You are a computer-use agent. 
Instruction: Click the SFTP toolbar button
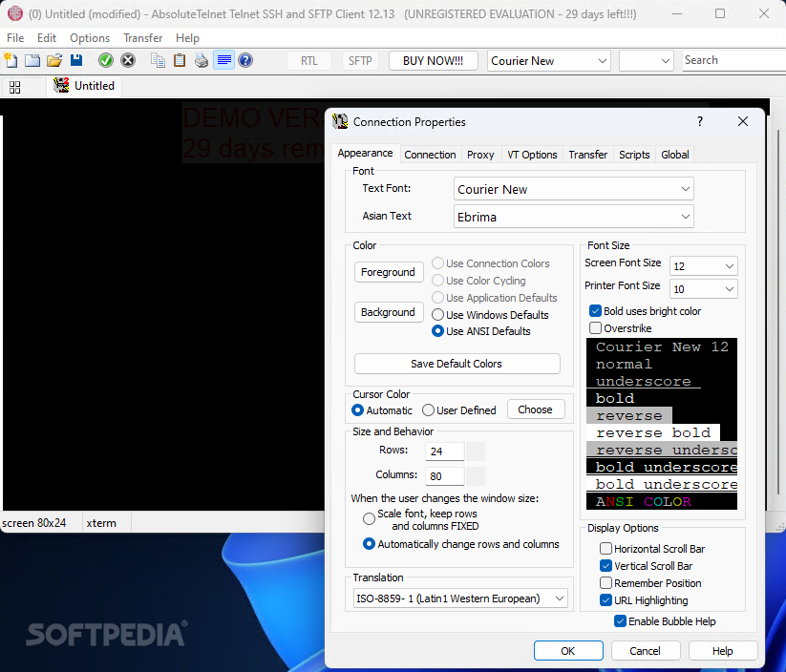tap(360, 61)
